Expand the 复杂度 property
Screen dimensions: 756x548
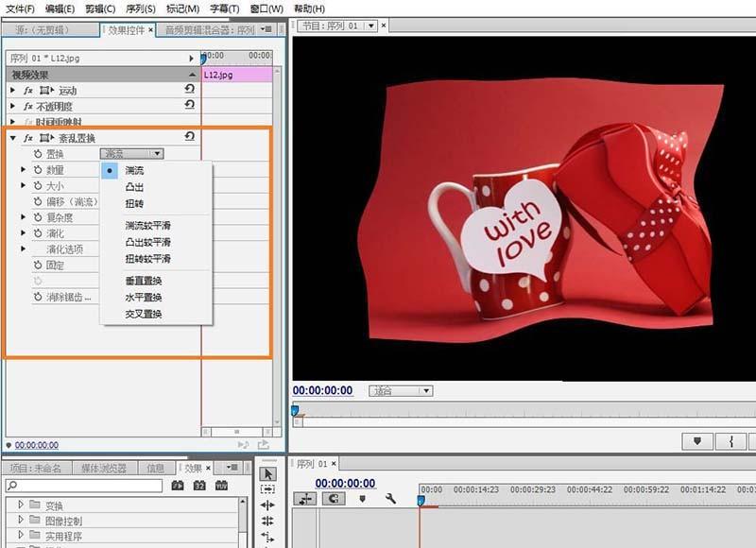click(22, 215)
